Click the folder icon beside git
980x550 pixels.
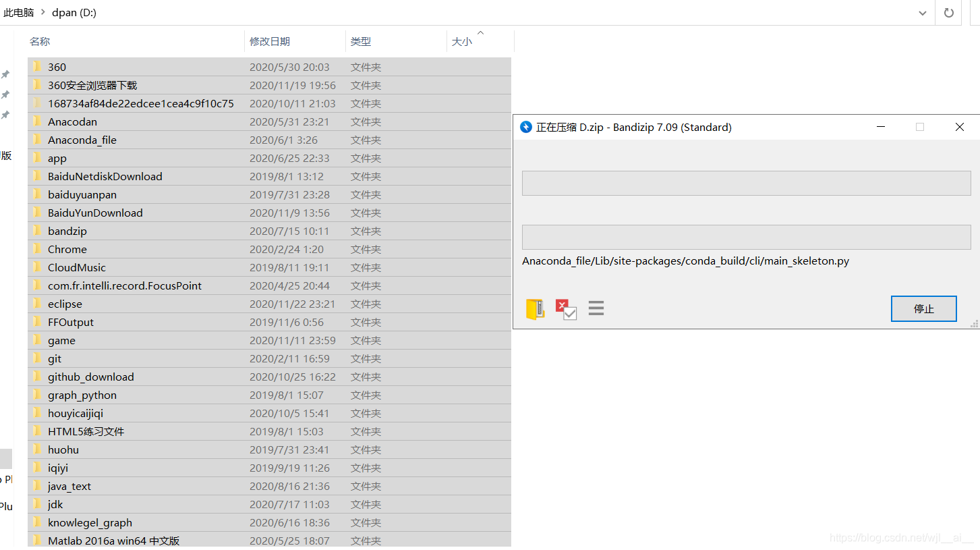click(37, 358)
